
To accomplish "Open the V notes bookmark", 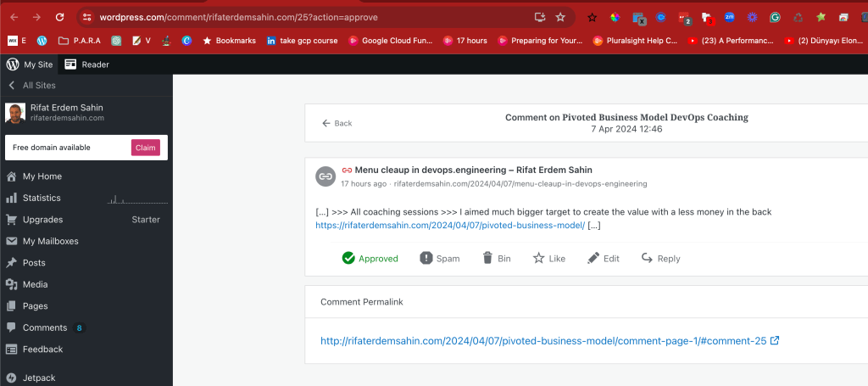I will [142, 41].
